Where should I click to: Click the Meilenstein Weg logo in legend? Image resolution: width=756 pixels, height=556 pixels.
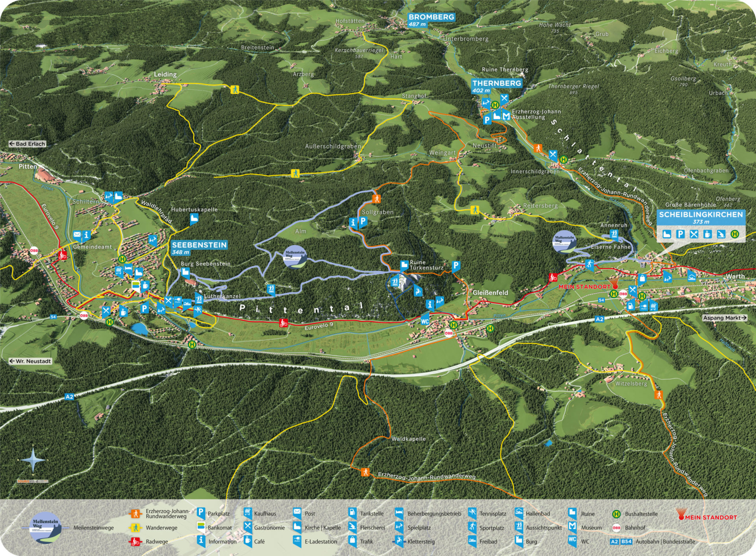point(46,528)
